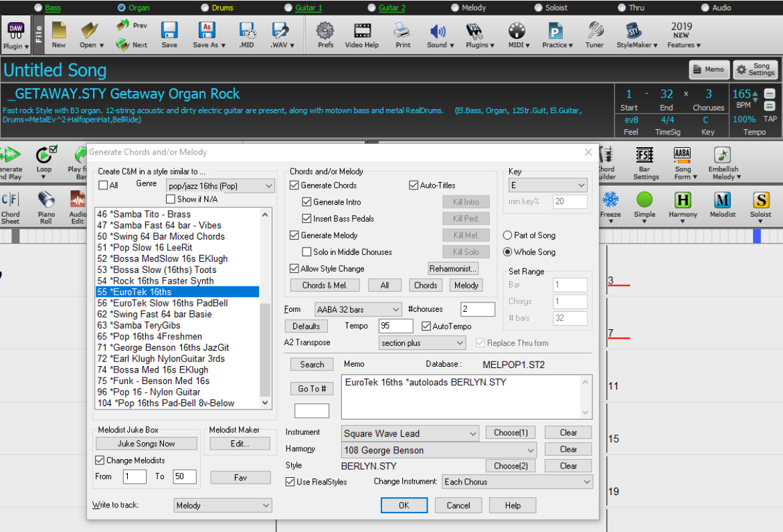Click the Print icon
The height and width of the screenshot is (532, 783).
[402, 35]
